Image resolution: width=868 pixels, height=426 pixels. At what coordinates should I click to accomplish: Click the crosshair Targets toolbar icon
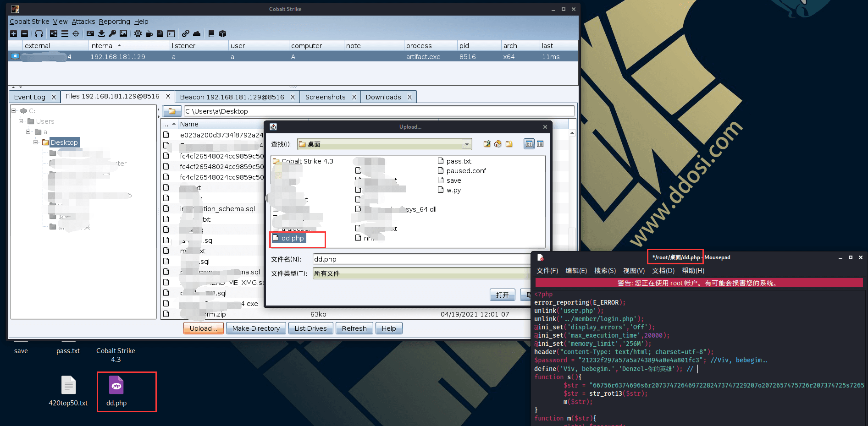pos(76,33)
